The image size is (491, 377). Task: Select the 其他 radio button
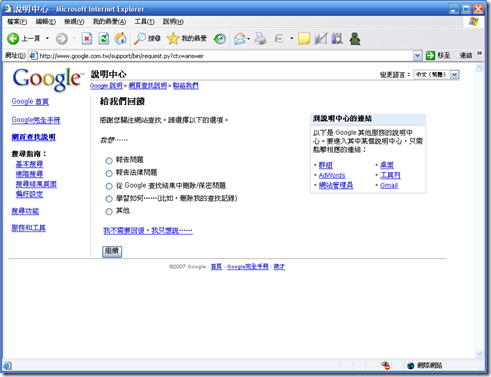pos(109,211)
